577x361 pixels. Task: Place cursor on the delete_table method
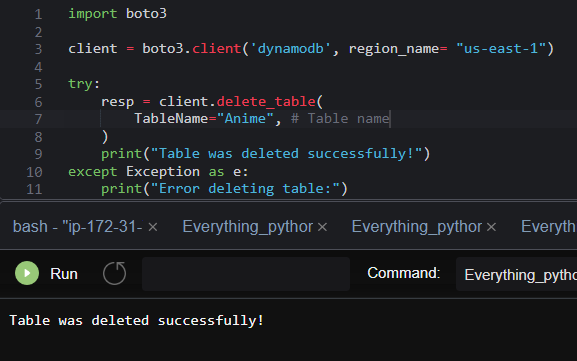[x=266, y=102]
